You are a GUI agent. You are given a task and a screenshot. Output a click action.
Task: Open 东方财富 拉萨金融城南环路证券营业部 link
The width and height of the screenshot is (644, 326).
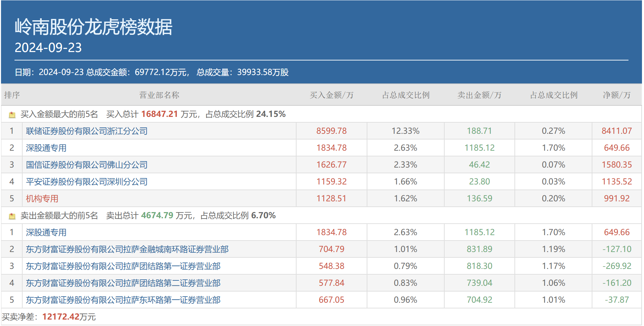click(127, 249)
